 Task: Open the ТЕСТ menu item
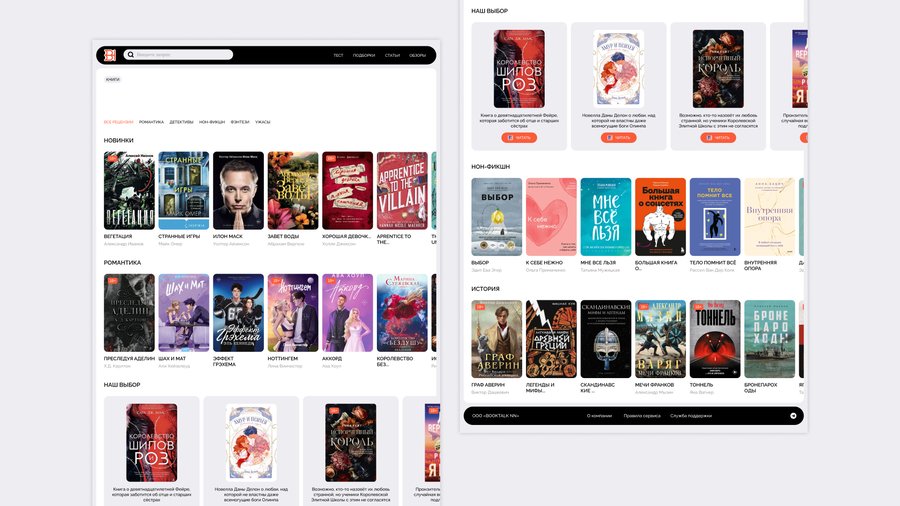[x=338, y=56]
